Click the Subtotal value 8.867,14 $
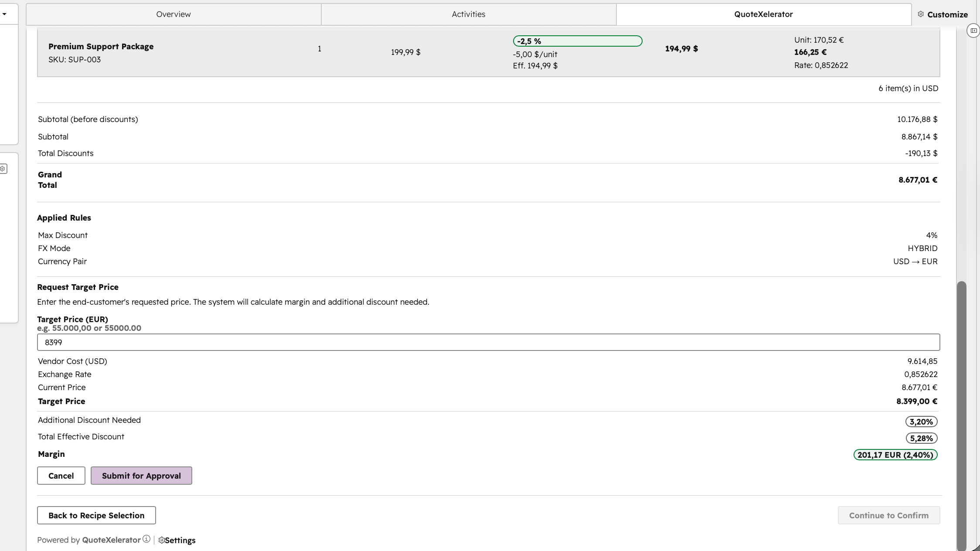980x551 pixels. click(919, 137)
